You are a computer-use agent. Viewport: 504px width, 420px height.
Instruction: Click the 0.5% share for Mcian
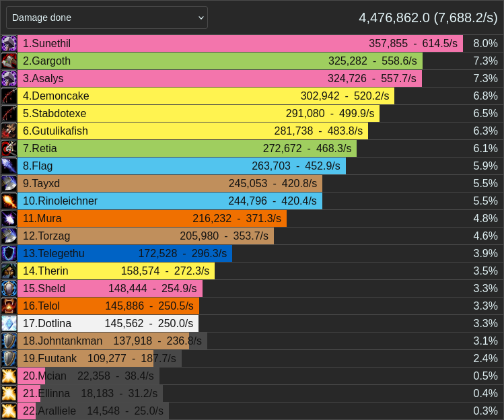485,376
